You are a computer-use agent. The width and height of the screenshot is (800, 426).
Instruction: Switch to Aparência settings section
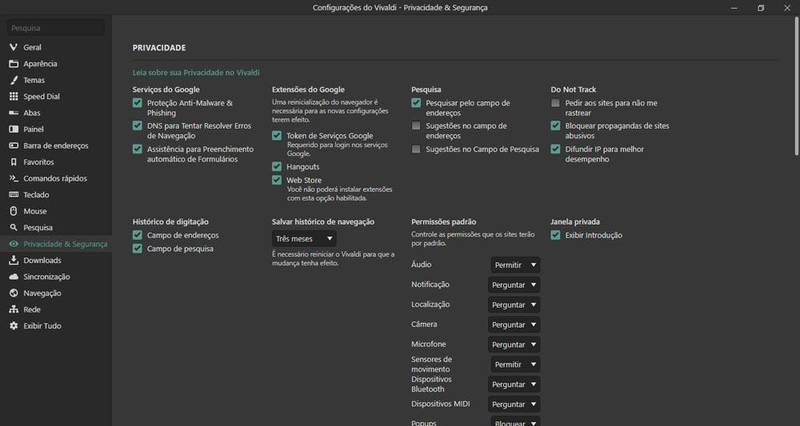click(40, 64)
